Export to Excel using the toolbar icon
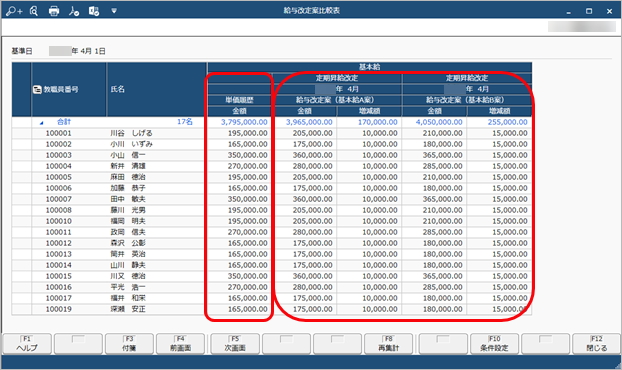Viewport: 622px width, 370px height. 94,11
